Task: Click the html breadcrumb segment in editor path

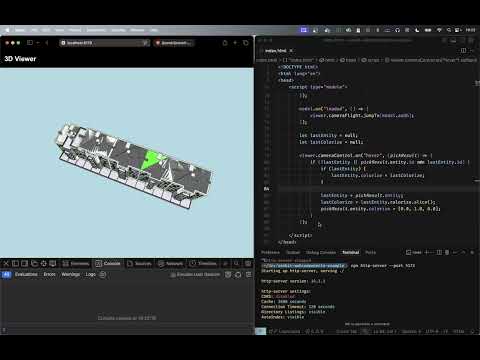Action: point(327,60)
